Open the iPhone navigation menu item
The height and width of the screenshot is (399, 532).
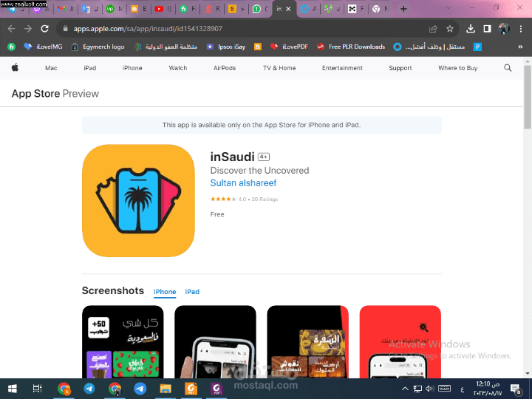point(132,68)
